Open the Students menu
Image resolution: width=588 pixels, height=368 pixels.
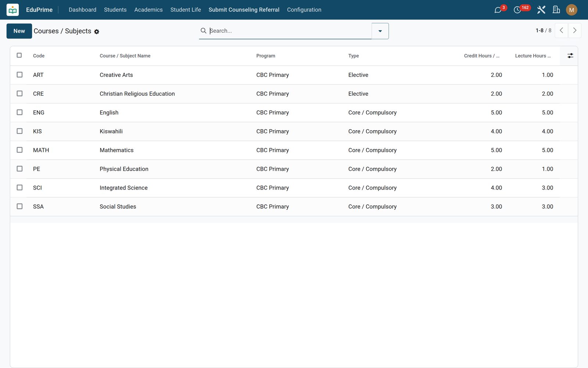115,10
